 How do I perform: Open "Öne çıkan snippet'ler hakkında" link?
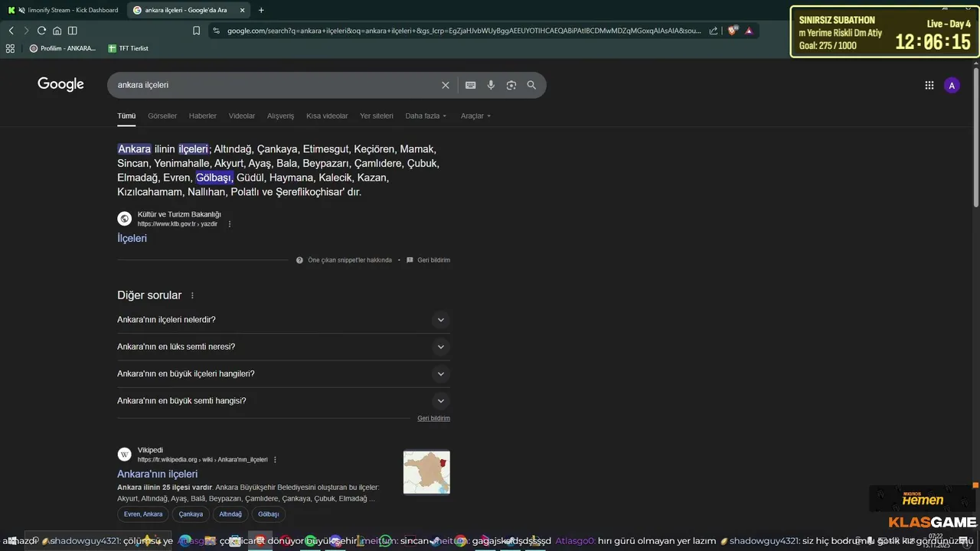pos(350,260)
